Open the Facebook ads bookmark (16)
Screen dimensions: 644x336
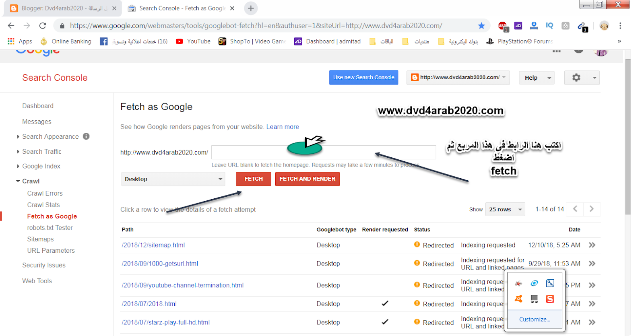[134, 41]
